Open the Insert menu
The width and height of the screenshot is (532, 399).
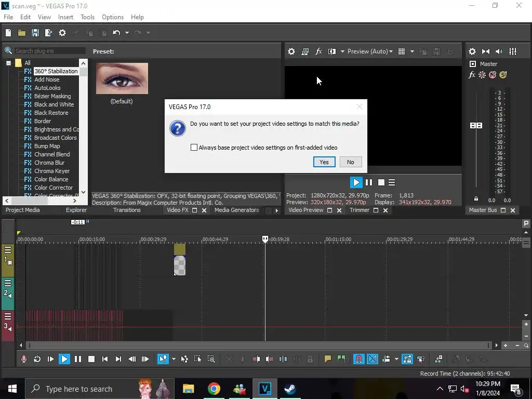pyautogui.click(x=65, y=17)
